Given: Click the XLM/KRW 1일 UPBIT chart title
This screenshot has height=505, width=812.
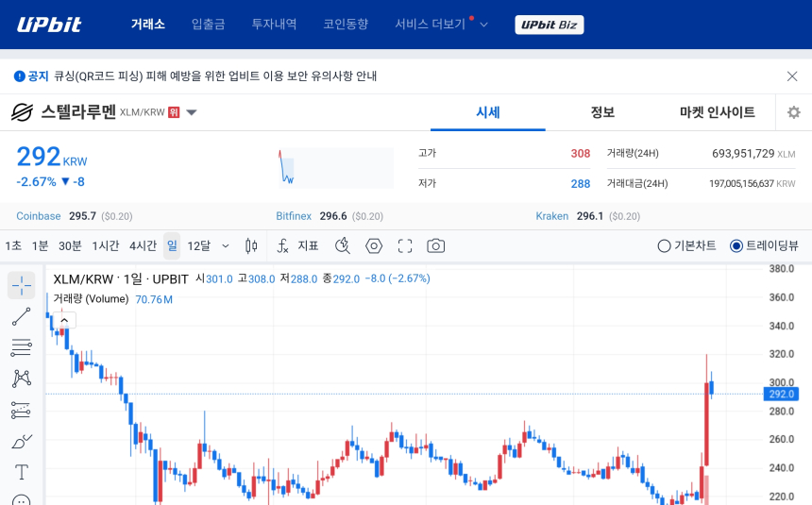Looking at the screenshot, I should click(121, 279).
